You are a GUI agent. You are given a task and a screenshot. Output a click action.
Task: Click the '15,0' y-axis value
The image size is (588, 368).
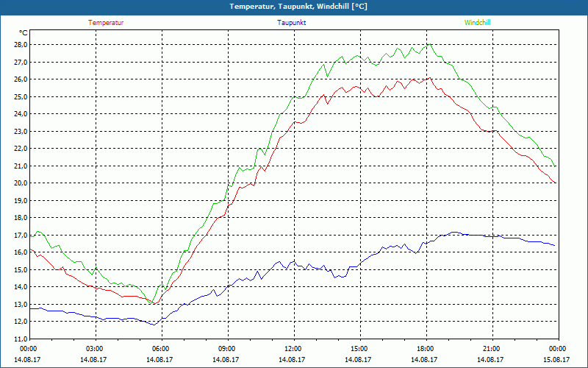tap(21, 269)
